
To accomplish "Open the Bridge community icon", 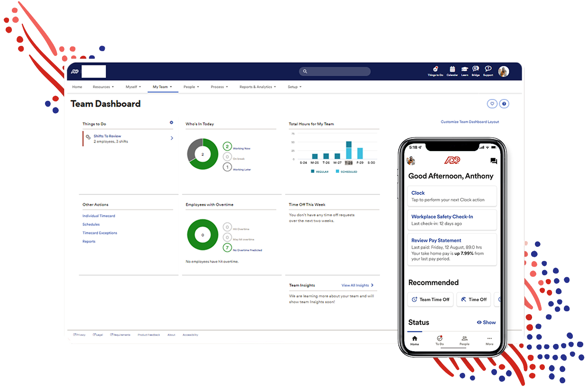I will [476, 71].
